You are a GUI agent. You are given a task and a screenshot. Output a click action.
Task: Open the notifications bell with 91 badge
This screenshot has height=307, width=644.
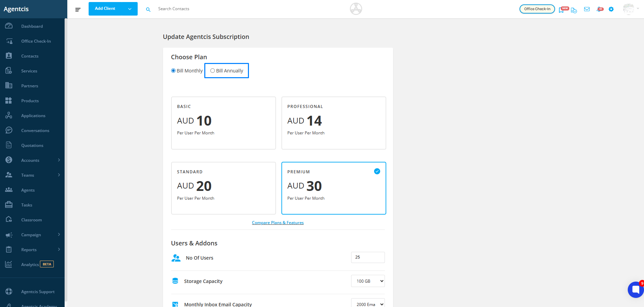point(600,9)
